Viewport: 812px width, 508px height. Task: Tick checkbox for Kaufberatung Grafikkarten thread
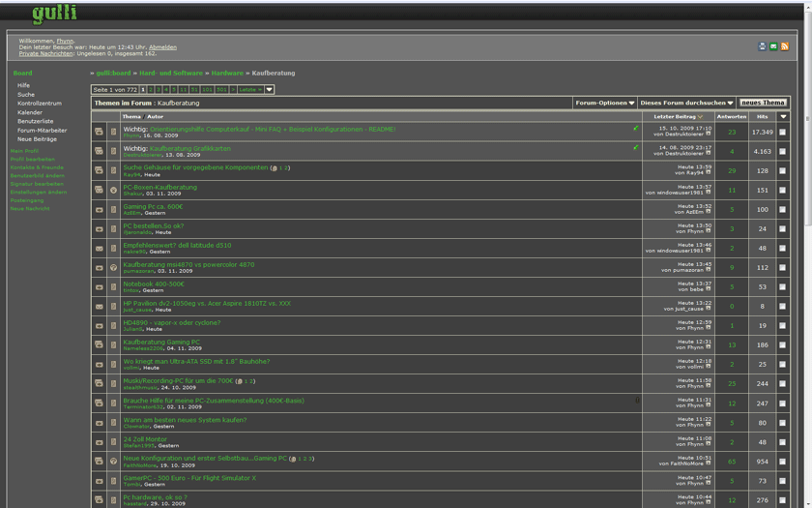tap(782, 151)
